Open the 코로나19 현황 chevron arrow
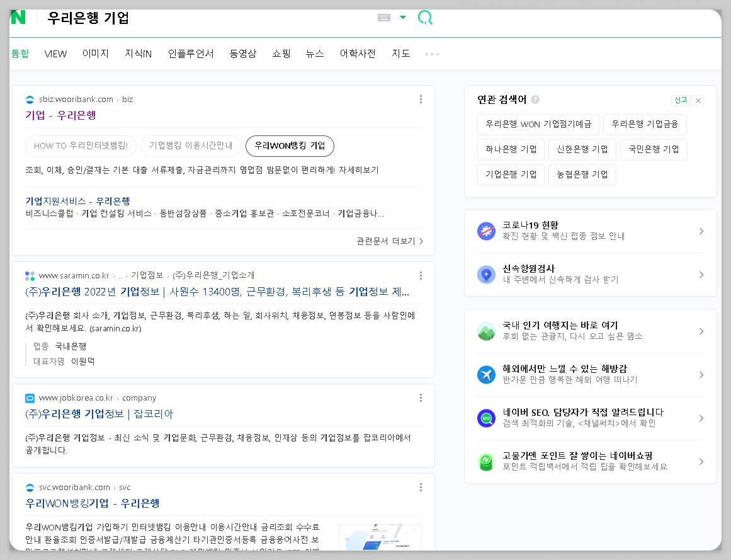The image size is (731, 560). coord(701,231)
